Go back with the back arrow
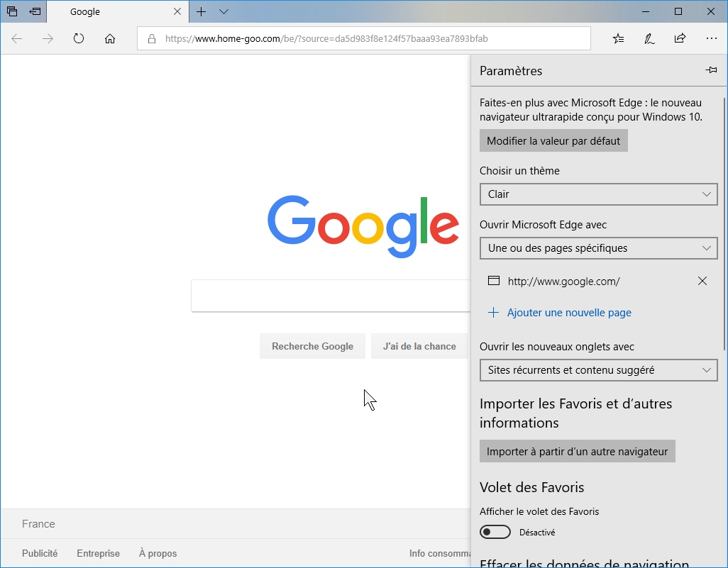The height and width of the screenshot is (568, 728). click(17, 38)
